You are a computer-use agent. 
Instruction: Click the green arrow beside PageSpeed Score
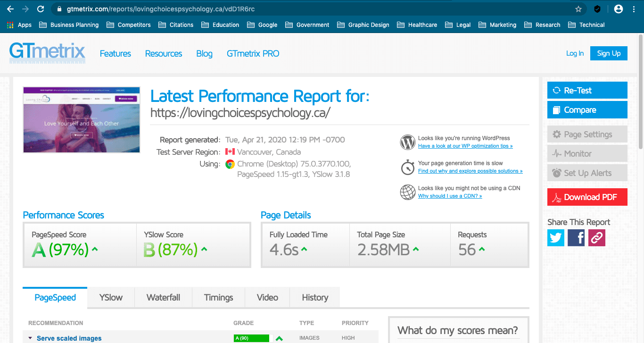95,249
